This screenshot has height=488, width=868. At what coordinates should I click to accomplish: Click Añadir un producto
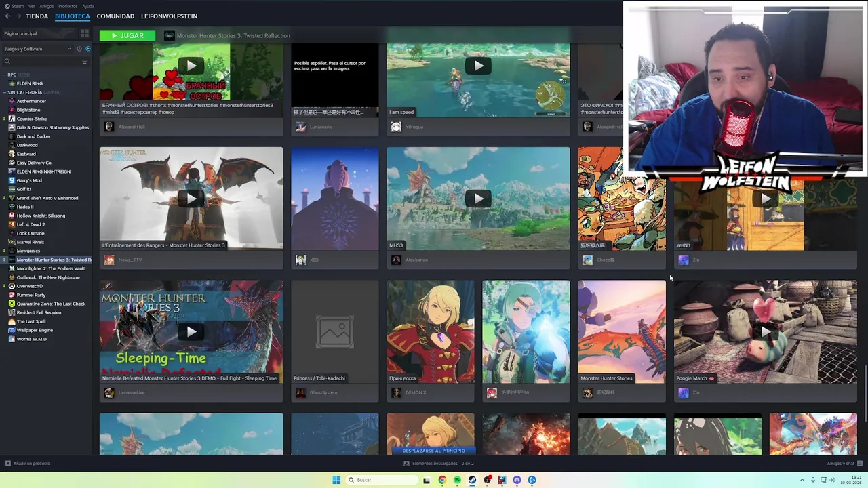(28, 464)
